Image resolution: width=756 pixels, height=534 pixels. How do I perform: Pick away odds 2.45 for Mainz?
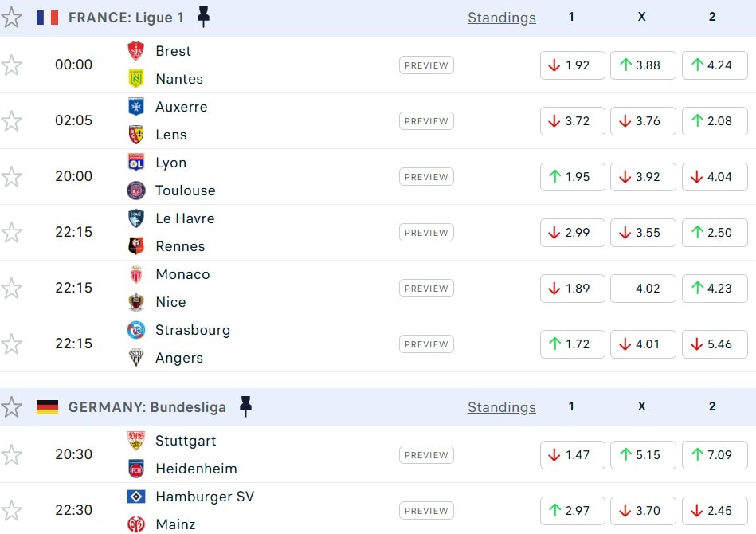click(714, 511)
